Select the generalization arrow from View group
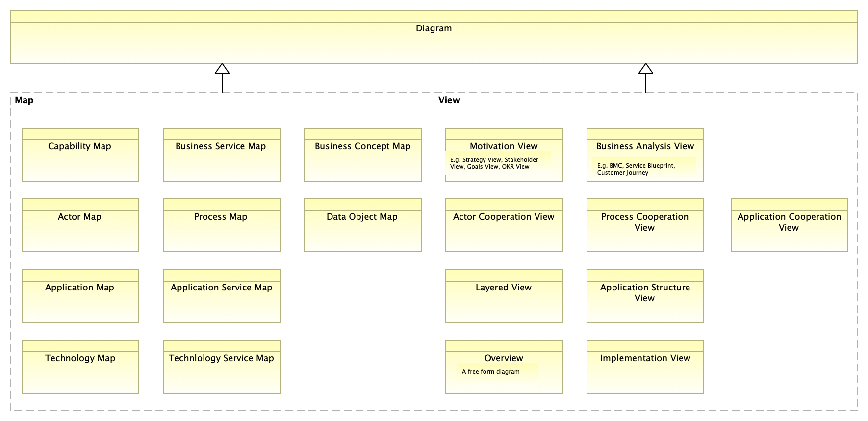The width and height of the screenshot is (868, 421). point(646,78)
